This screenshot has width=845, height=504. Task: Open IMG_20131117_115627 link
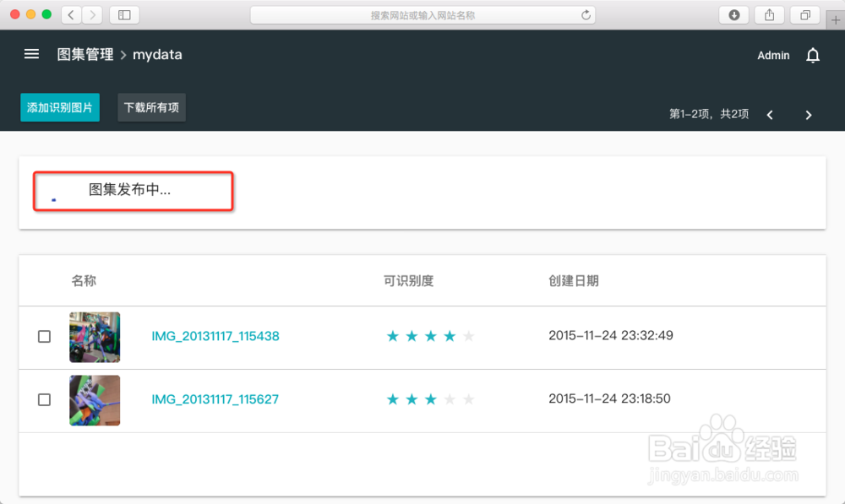215,399
